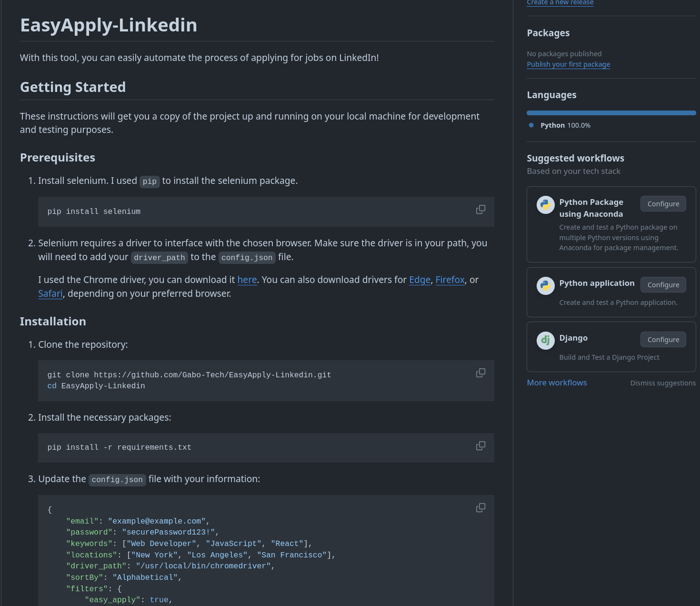Click 'No packages published' text

(564, 54)
